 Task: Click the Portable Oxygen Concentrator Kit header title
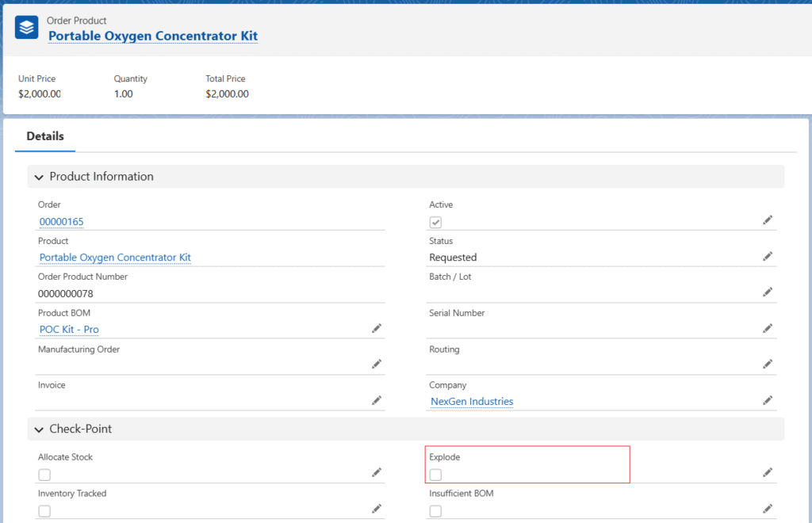[153, 36]
